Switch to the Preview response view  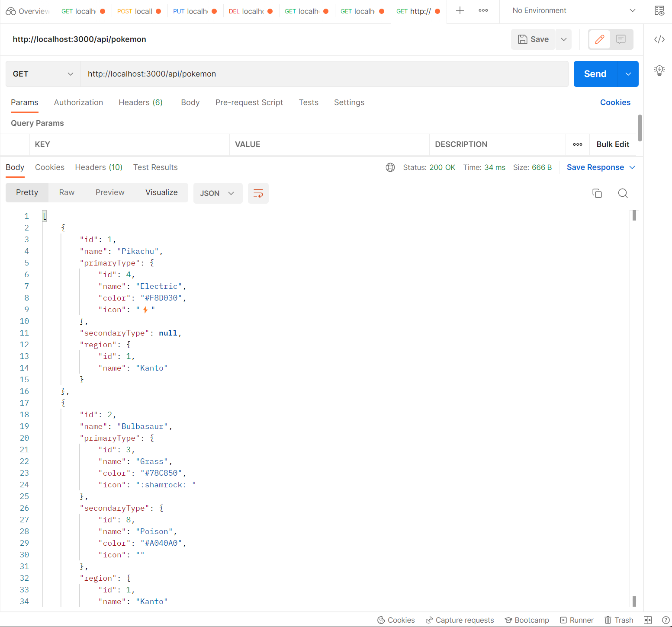[109, 192]
